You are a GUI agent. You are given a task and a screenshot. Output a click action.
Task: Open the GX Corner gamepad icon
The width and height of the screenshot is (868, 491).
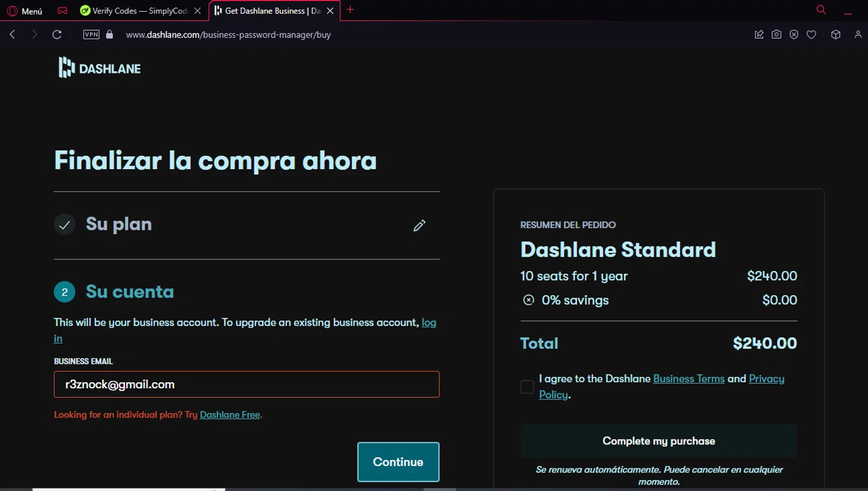62,10
